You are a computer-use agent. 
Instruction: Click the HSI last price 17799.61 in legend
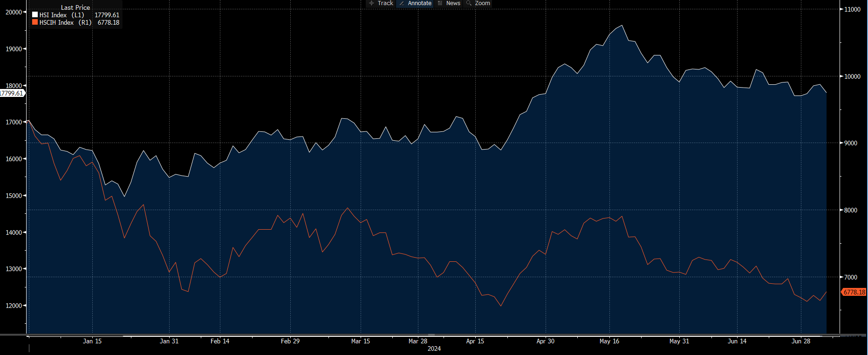107,15
